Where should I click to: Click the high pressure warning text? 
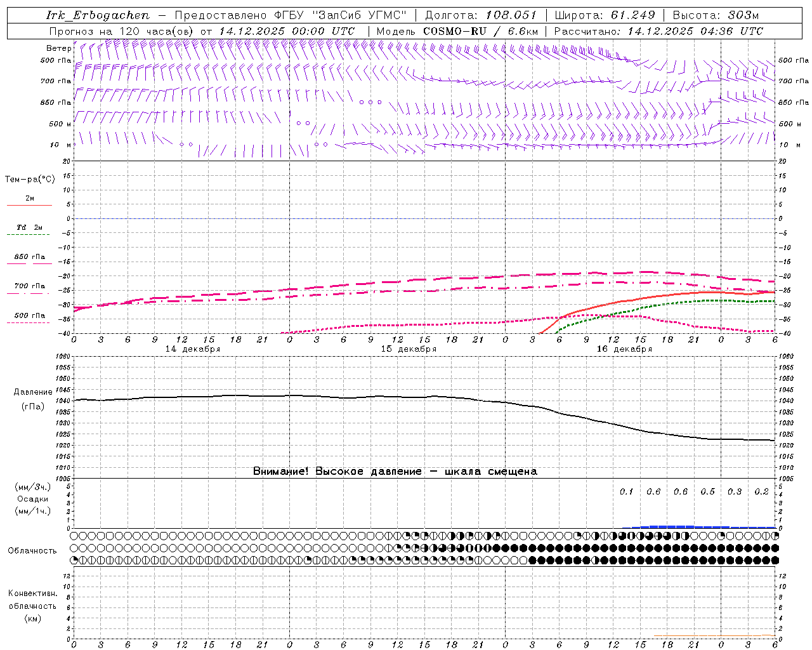click(x=395, y=471)
